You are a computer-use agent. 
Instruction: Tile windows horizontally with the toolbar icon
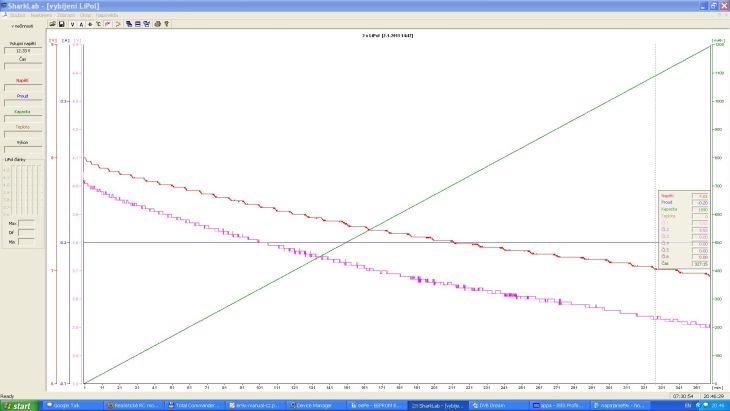click(x=138, y=24)
